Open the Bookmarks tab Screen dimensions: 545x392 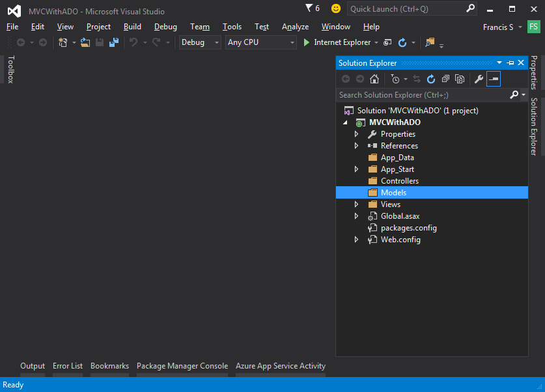109,366
